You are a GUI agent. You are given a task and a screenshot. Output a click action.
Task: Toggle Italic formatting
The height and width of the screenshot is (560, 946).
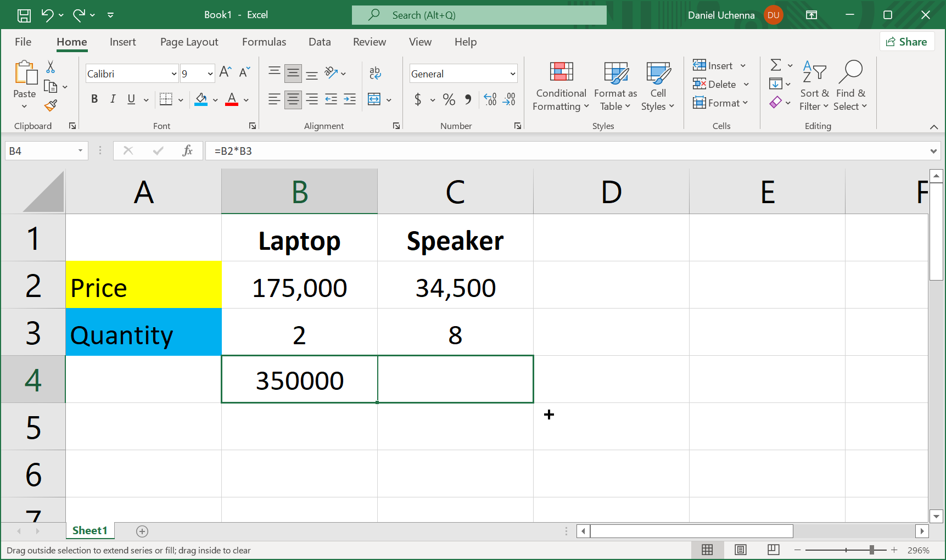(113, 99)
